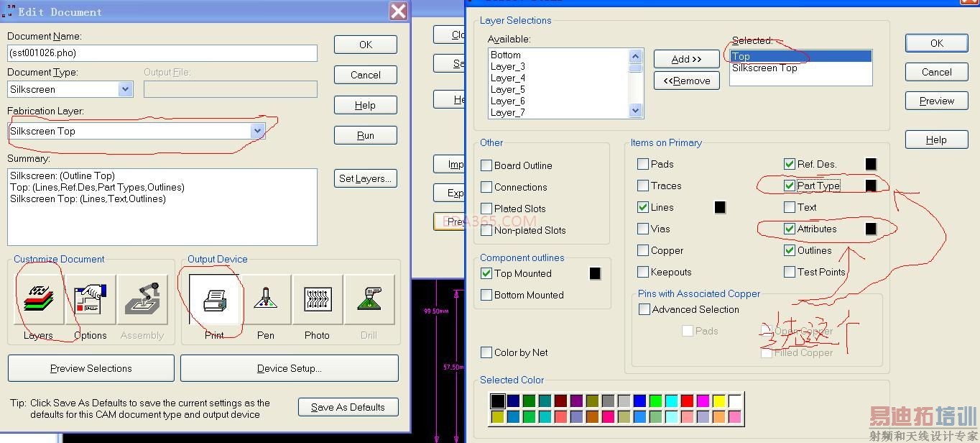Click the color box beside Part Type
This screenshot has height=443, width=980.
[871, 186]
